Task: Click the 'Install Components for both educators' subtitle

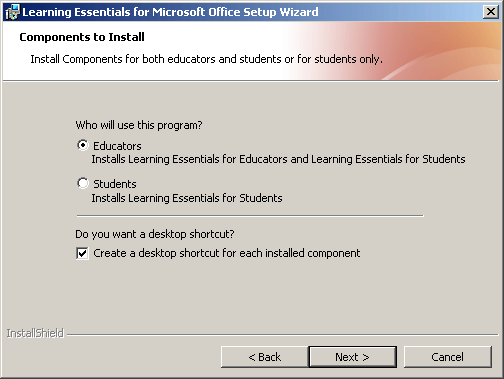Action: (x=207, y=59)
